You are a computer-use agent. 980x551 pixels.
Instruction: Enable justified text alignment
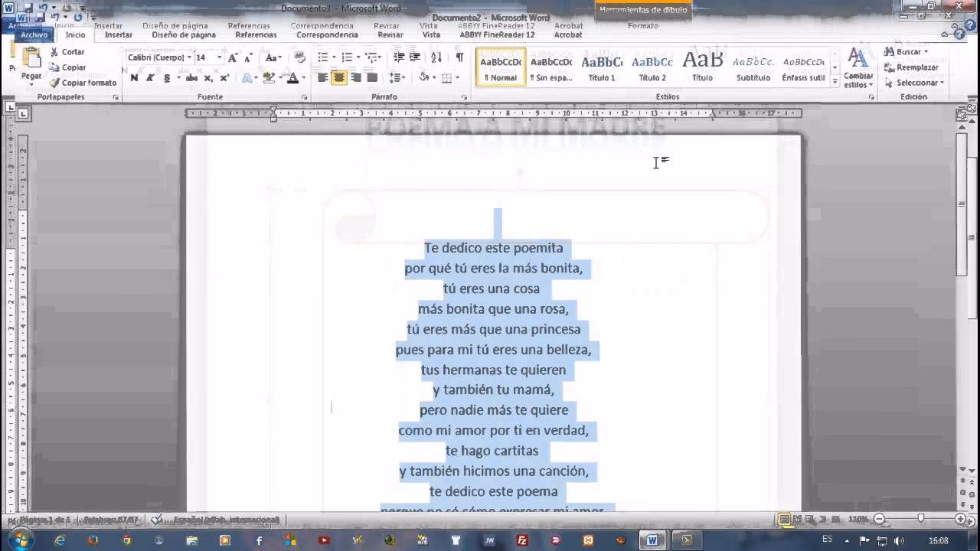373,77
